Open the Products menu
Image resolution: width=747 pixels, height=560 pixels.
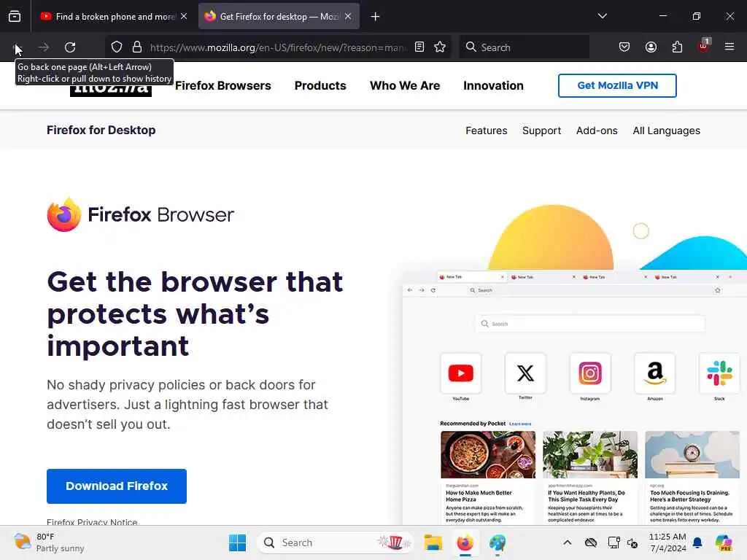tap(320, 86)
